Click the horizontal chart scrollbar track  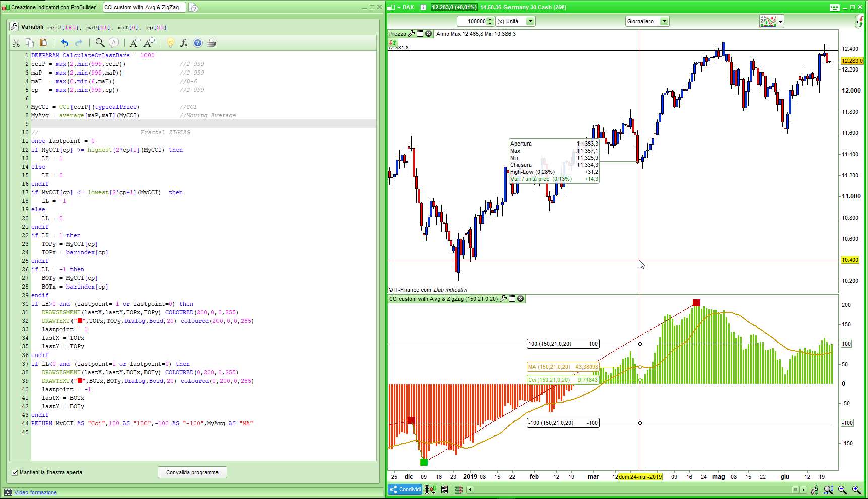point(633,489)
